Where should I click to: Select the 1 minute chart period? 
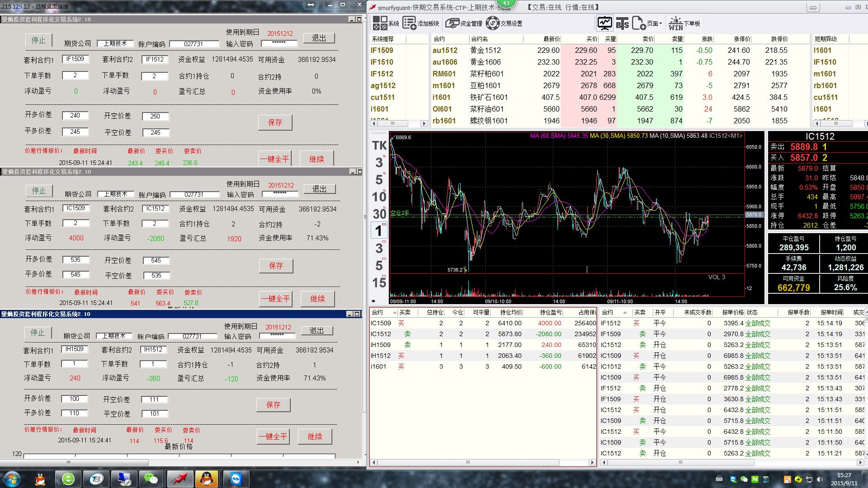[379, 230]
